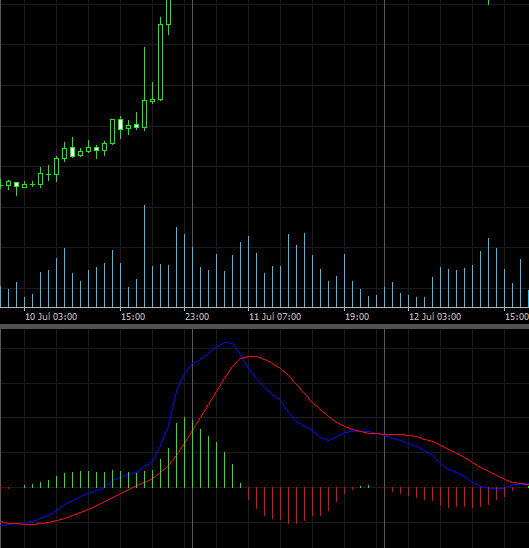529x548 pixels.
Task: Select the 23:00 time axis label
Action: click(197, 317)
